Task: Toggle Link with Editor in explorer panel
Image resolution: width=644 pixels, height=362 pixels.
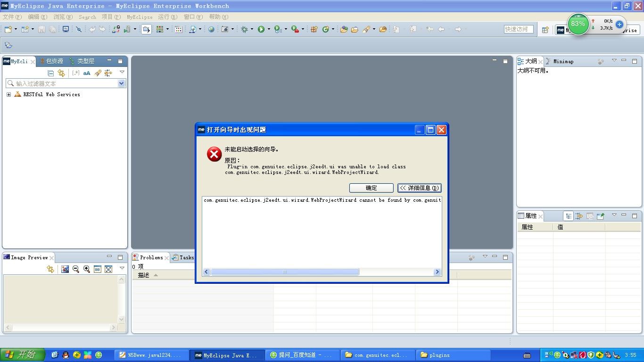Action: pyautogui.click(x=61, y=73)
